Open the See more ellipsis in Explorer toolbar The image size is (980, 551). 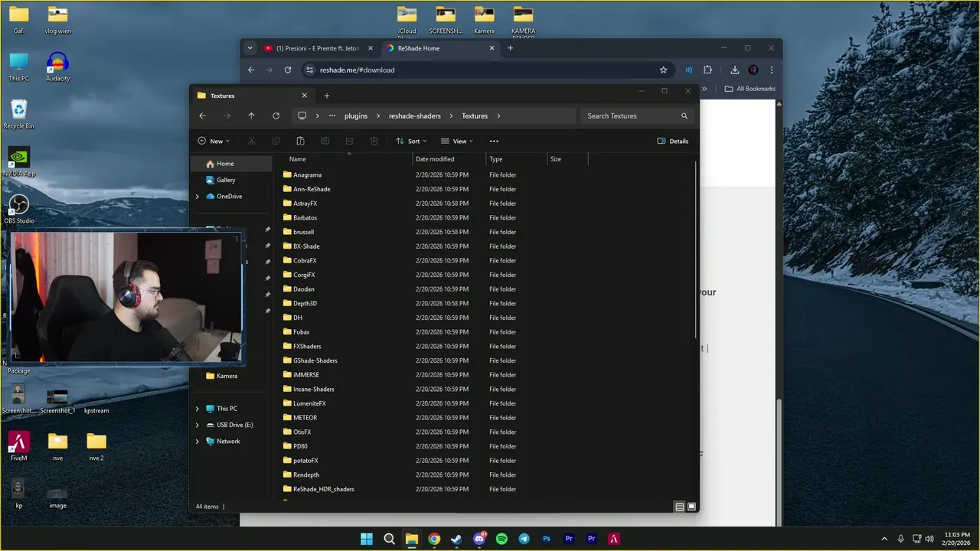[x=494, y=141]
